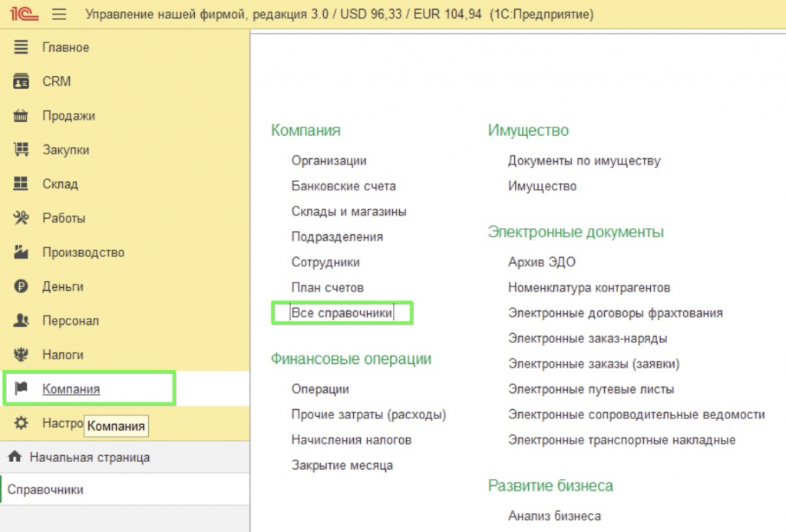786x532 pixels.
Task: Open Операции under Финансовые операции
Action: tap(320, 389)
